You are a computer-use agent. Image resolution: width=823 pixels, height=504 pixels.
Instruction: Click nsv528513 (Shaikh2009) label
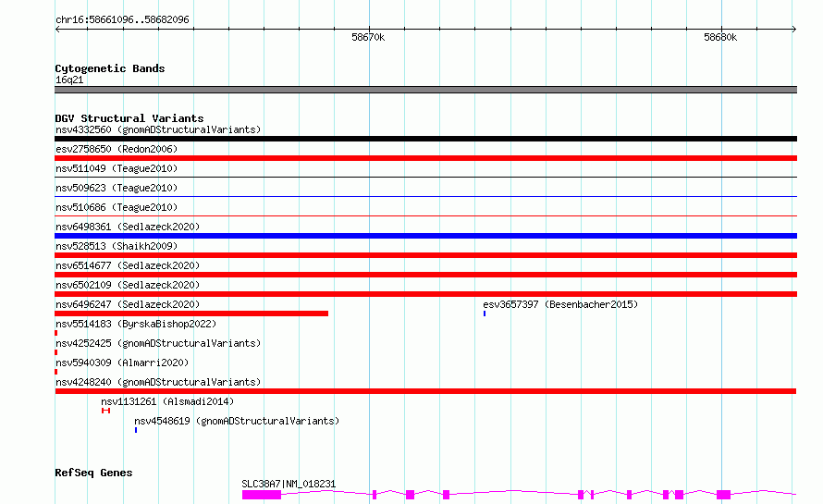tap(117, 246)
